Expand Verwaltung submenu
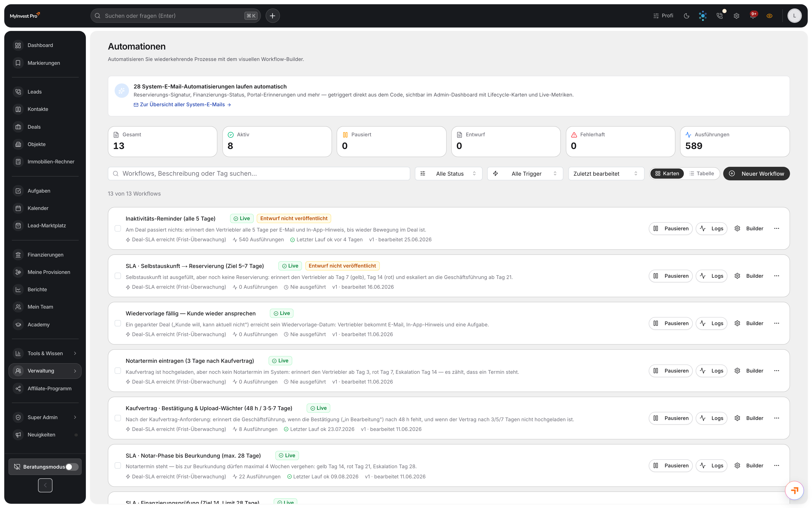Image resolution: width=812 pixels, height=508 pixels. click(45, 371)
